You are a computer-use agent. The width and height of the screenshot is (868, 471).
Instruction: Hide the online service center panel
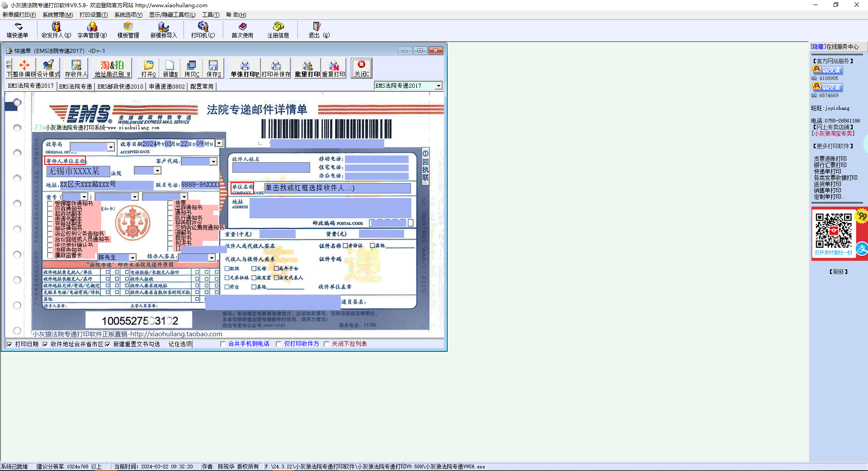[817, 47]
